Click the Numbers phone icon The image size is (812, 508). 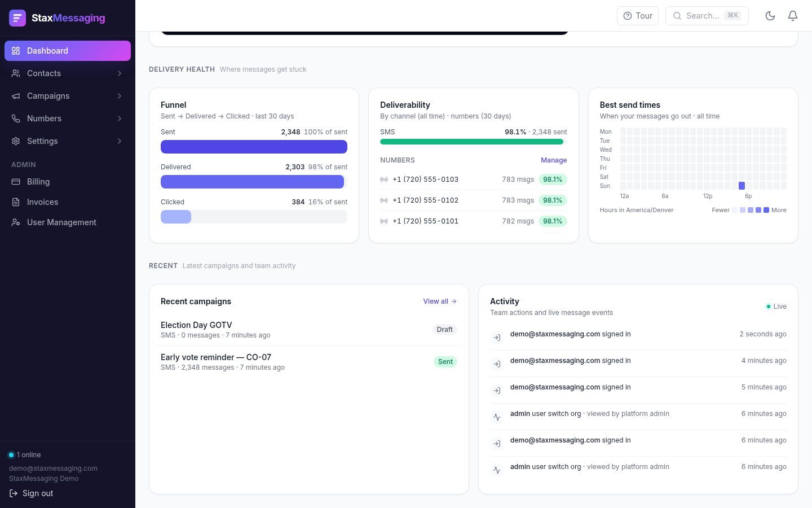click(x=16, y=119)
